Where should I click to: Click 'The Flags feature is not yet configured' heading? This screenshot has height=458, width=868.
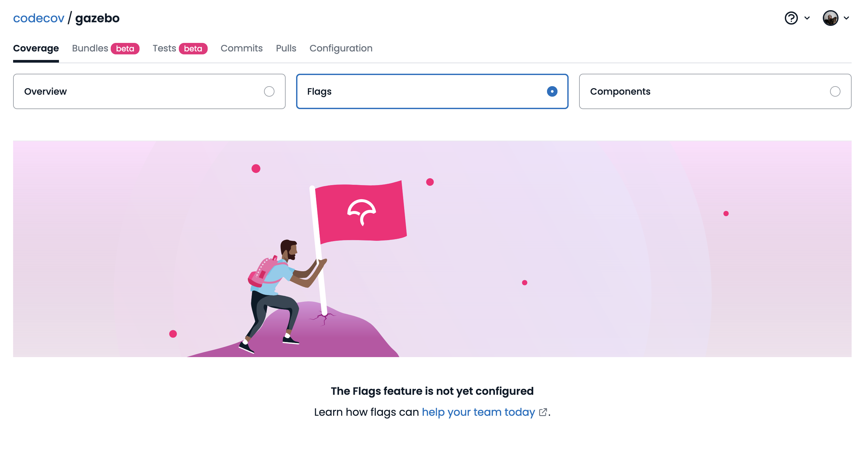(x=432, y=391)
